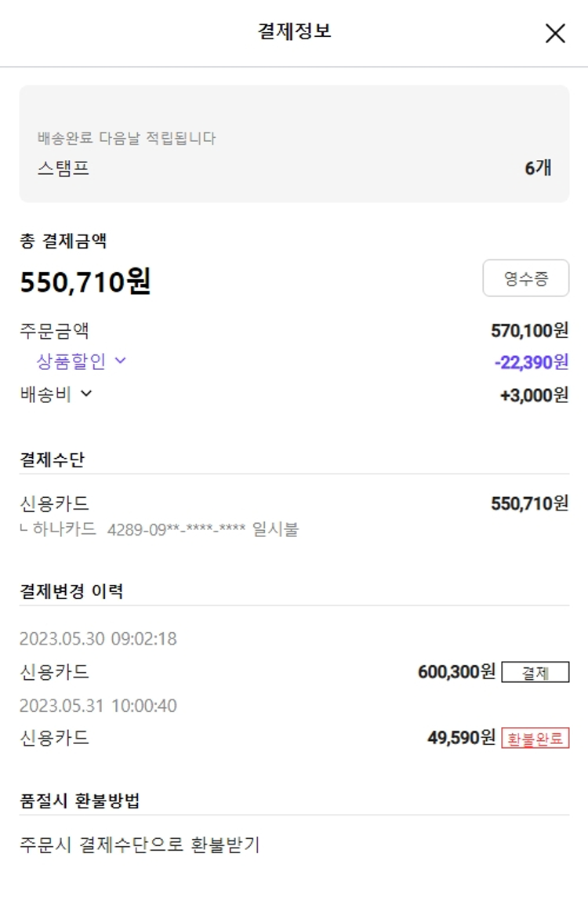The width and height of the screenshot is (588, 908).
Task: Click the +3,000원 shipping fee amount
Action: 533,395
